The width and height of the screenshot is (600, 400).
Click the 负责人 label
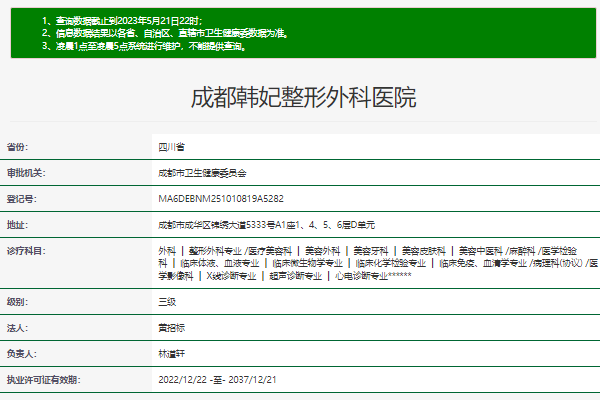coord(21,354)
